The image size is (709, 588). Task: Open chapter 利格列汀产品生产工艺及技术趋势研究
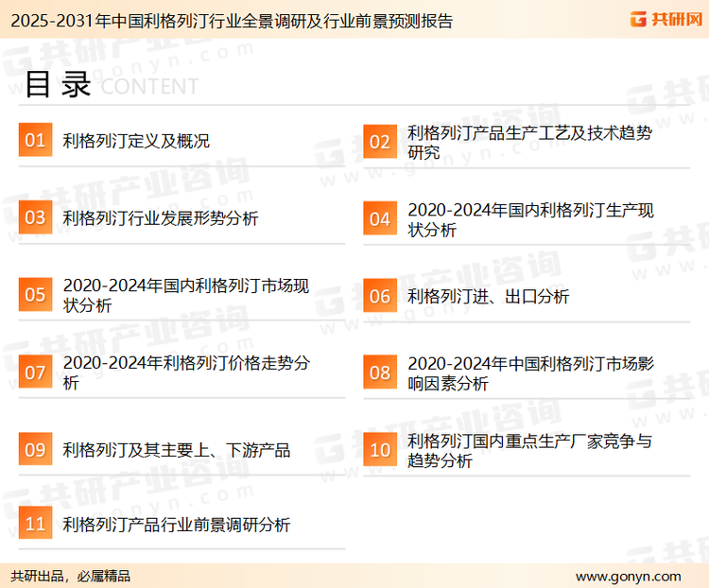(529, 142)
